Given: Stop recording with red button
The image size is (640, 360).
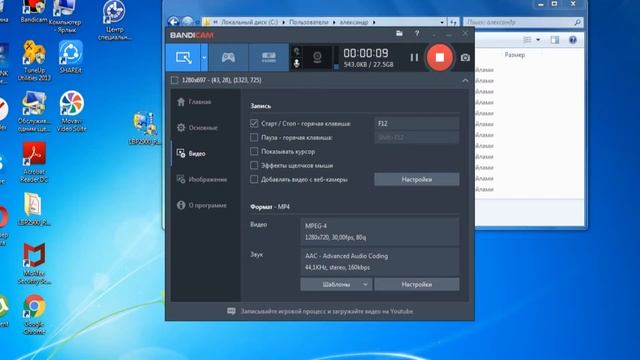Looking at the screenshot, I should pos(440,58).
